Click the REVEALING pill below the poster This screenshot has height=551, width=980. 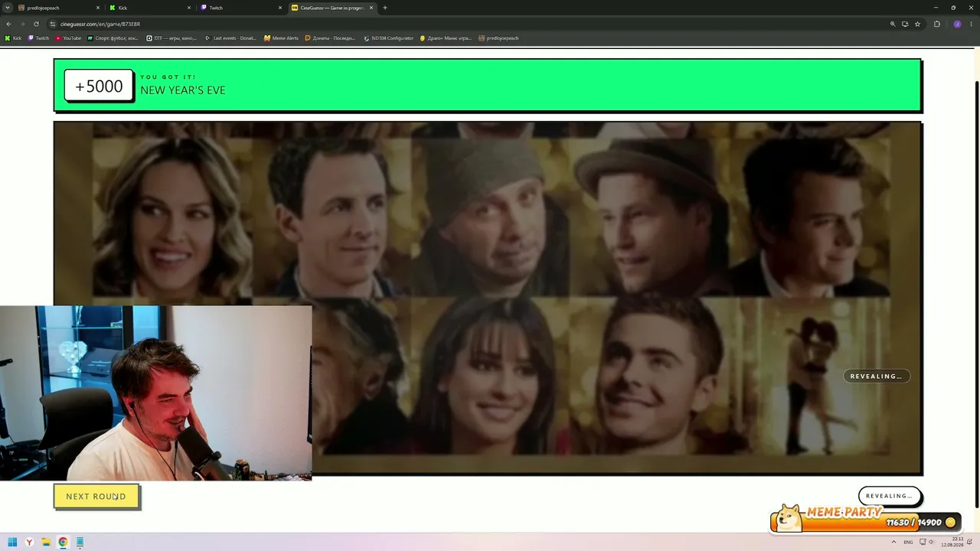(x=889, y=496)
